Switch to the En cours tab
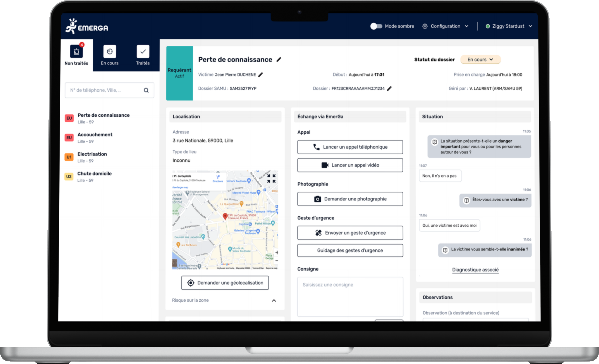The width and height of the screenshot is (599, 364). [x=110, y=55]
